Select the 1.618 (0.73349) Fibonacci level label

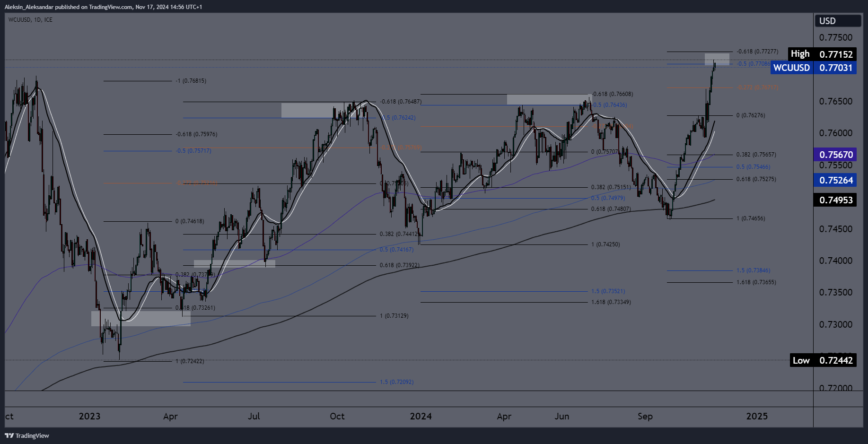(x=611, y=302)
